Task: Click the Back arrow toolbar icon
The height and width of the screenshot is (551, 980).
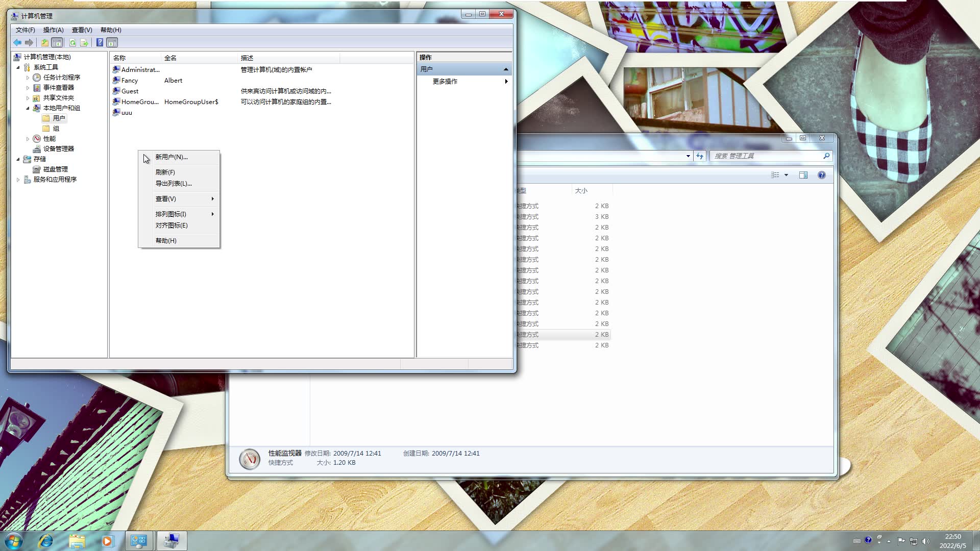Action: 17,43
